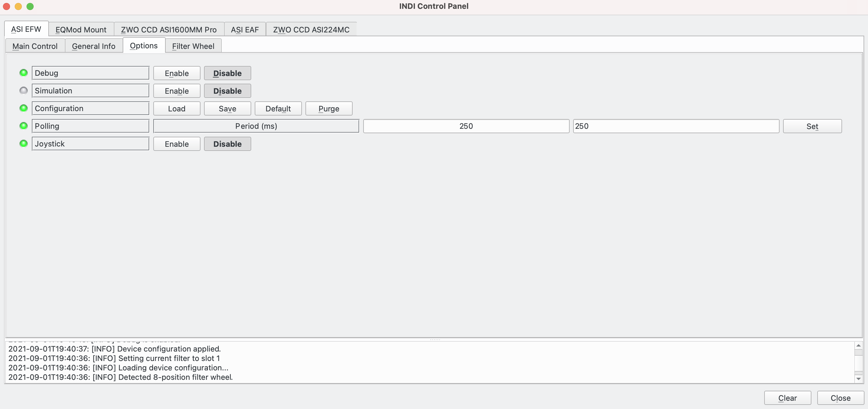
Task: Click the green status indicator for Configuration
Action: tap(23, 108)
